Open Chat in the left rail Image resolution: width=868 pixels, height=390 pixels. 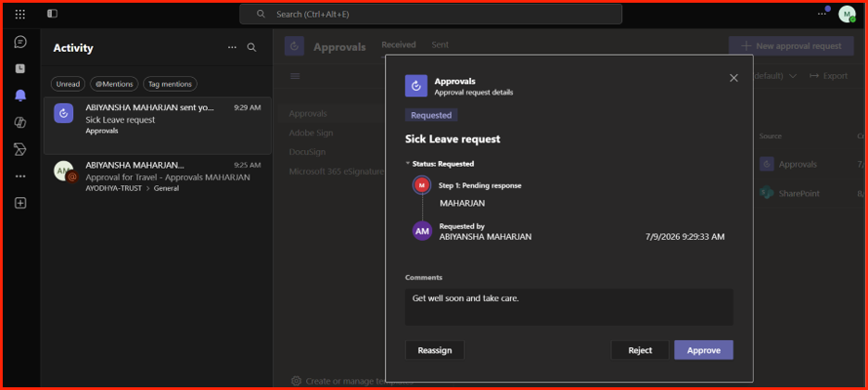20,42
